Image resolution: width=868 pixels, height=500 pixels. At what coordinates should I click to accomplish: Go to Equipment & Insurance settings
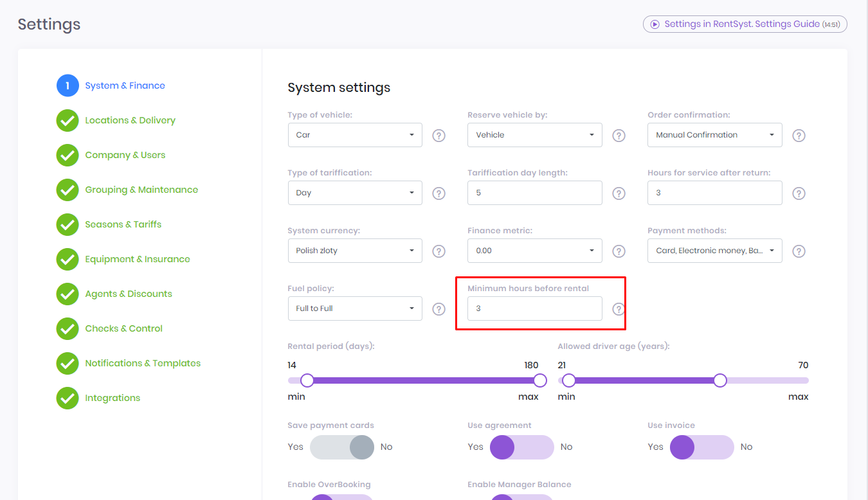pyautogui.click(x=138, y=259)
